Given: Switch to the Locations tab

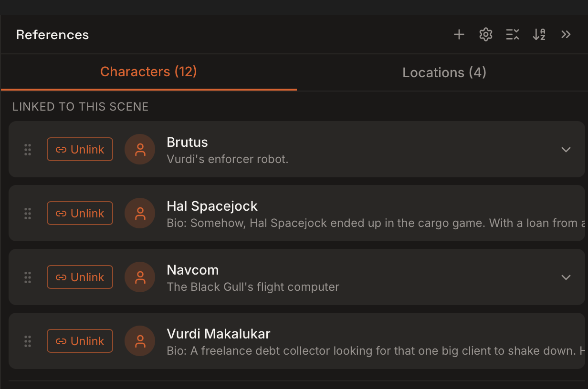Looking at the screenshot, I should point(444,72).
